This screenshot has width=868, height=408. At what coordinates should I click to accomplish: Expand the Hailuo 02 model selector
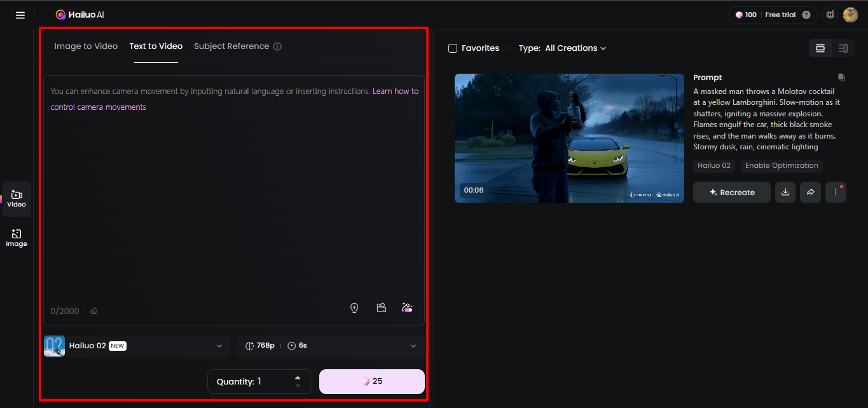click(x=136, y=346)
